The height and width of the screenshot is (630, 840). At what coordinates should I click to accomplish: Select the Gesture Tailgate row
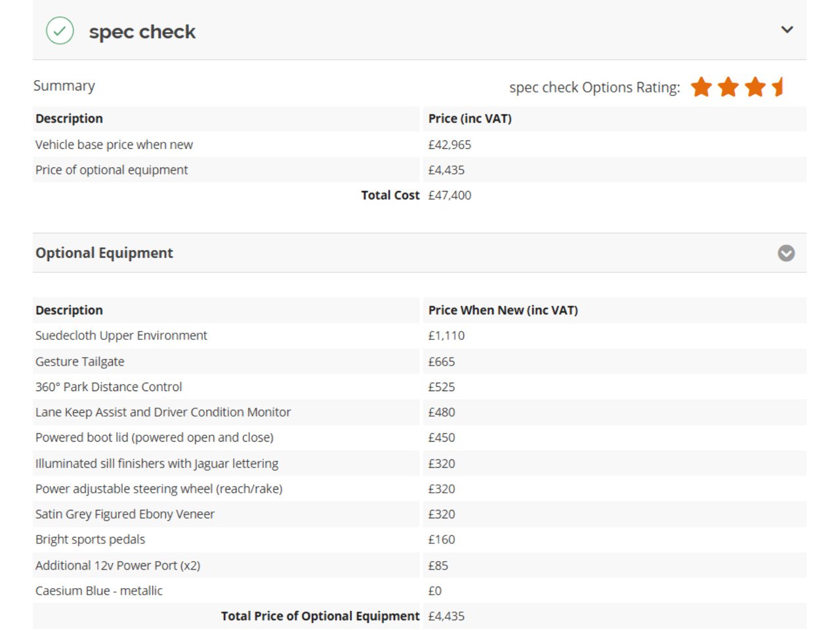point(80,362)
